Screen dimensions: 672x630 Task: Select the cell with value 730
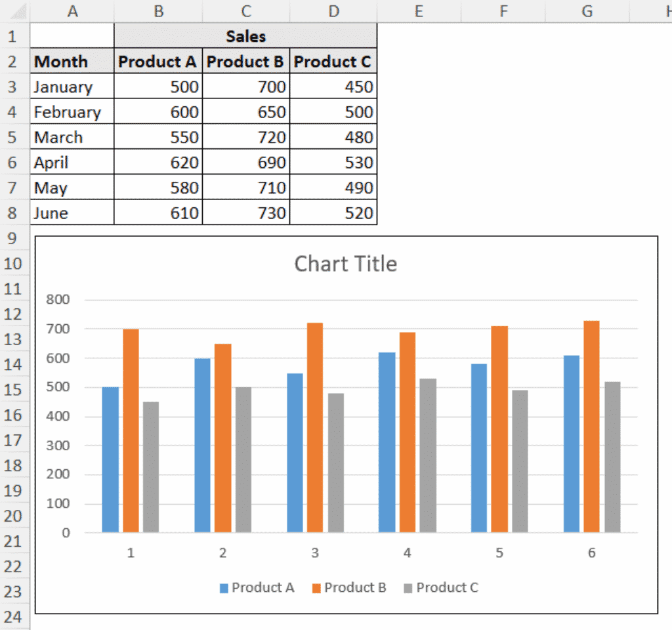[245, 213]
